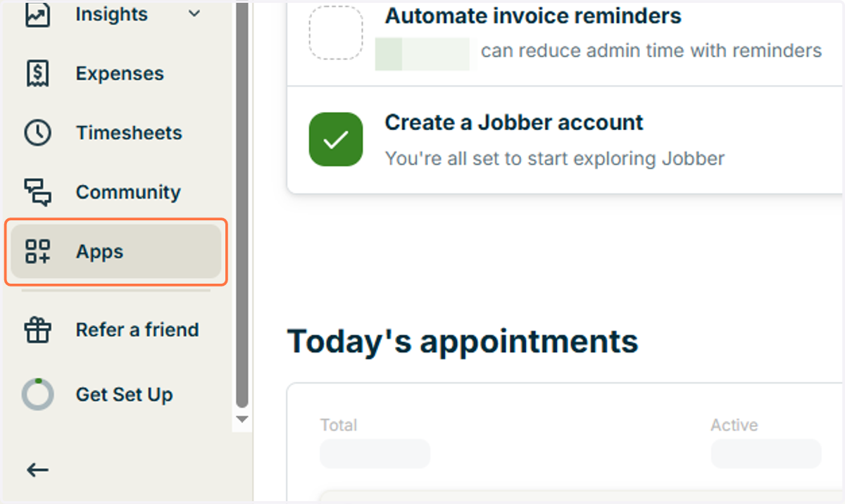Screen dimensions: 845x504
Task: Click the green Create a Jobber account checkmark
Action: tap(336, 139)
